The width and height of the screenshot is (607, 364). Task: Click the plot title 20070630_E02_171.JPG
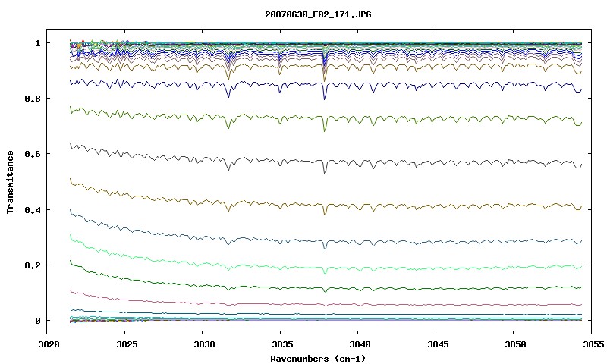pyautogui.click(x=318, y=14)
